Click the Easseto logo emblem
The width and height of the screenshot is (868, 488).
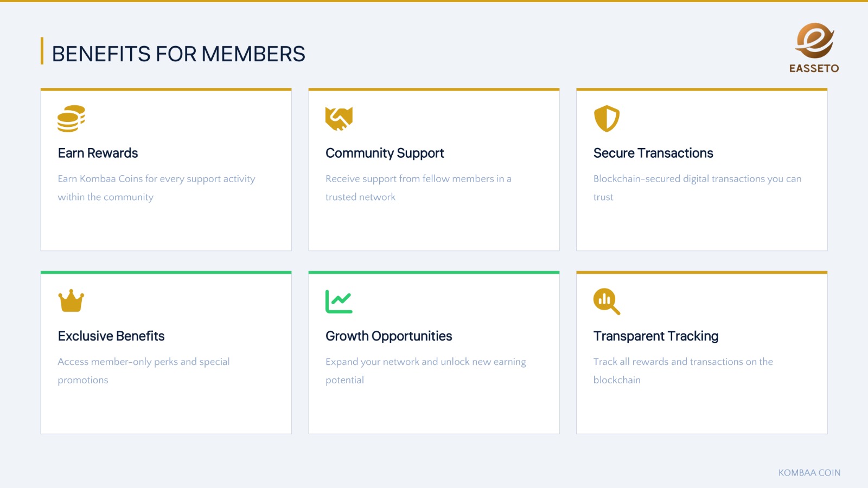click(814, 41)
